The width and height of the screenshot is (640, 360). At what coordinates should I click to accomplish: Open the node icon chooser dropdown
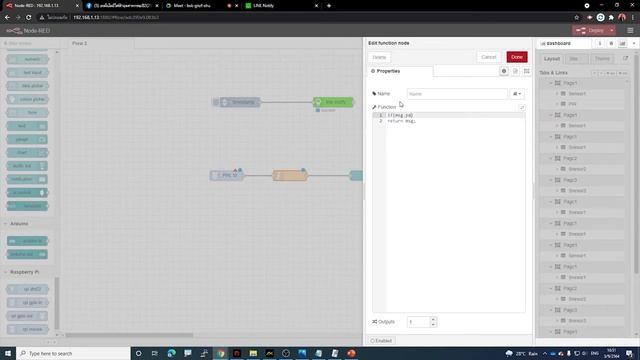tap(517, 94)
